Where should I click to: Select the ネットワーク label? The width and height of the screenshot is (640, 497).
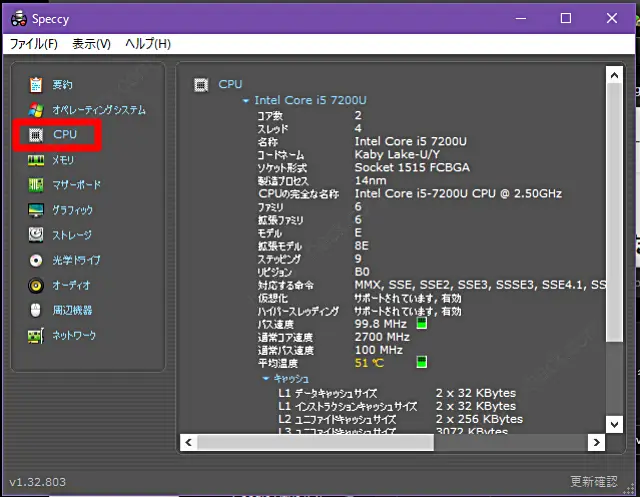pyautogui.click(x=74, y=335)
